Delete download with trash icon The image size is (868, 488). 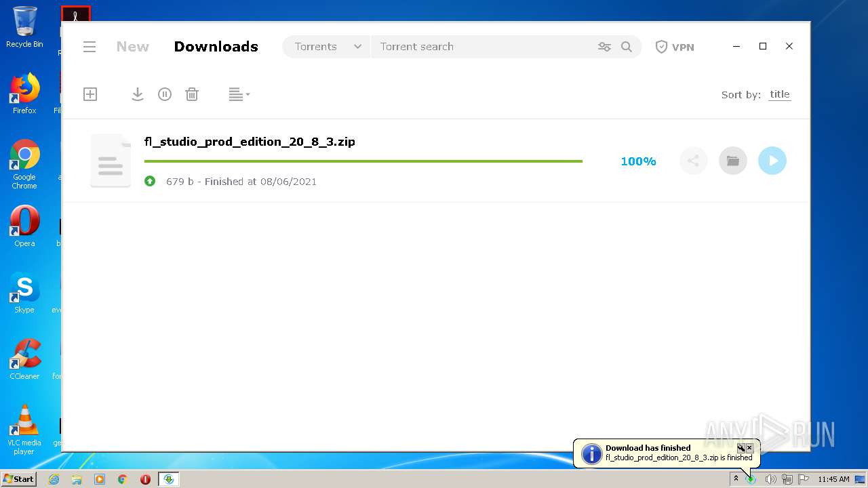[x=192, y=94]
